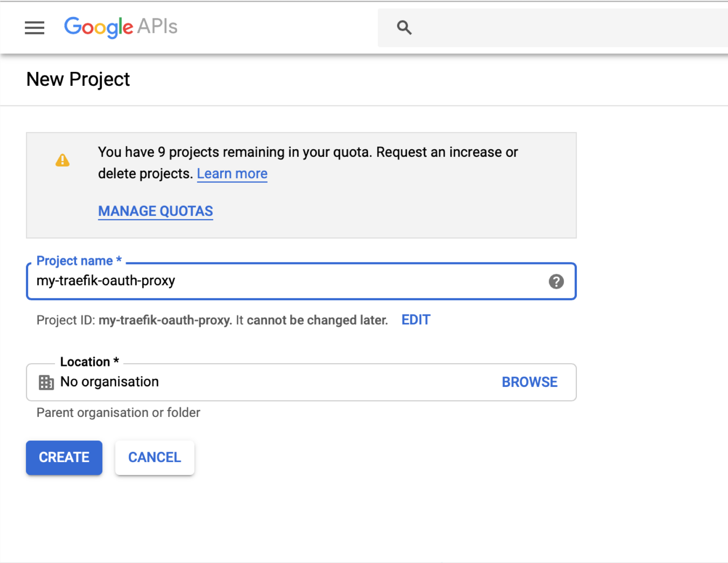Click the 'You have 9 projects remaining' message
The height and width of the screenshot is (563, 728).
[308, 163]
